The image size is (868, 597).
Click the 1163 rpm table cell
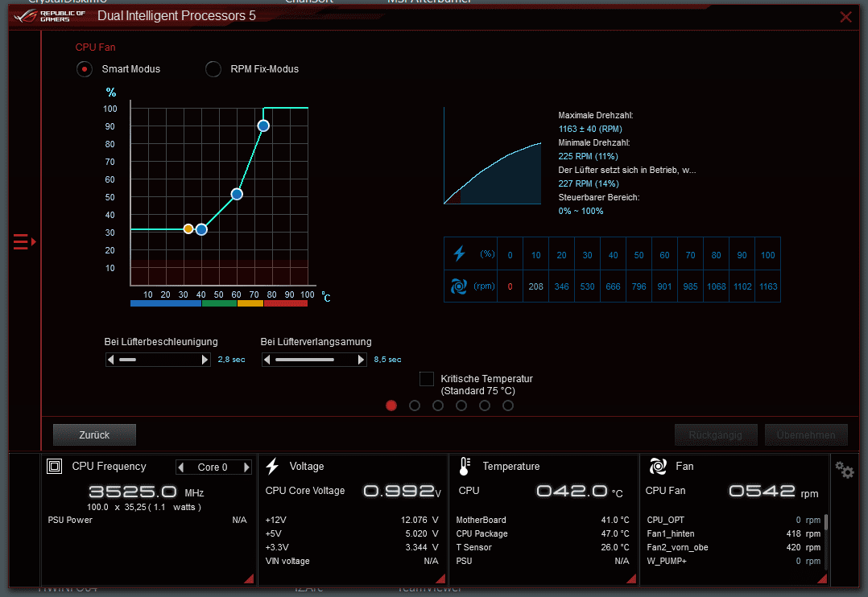(x=768, y=286)
